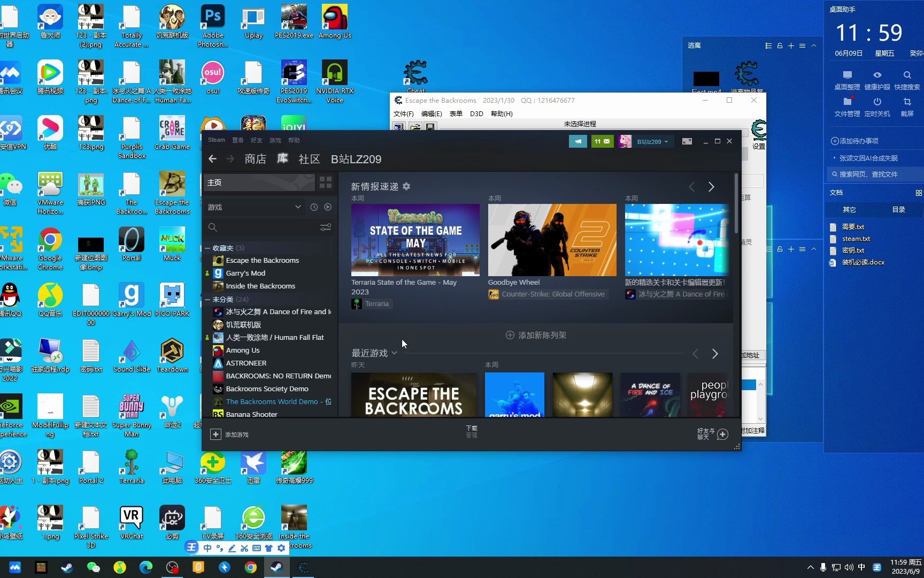Switch library to grid collections view
Viewport: 924px width, 578px height.
(x=326, y=182)
